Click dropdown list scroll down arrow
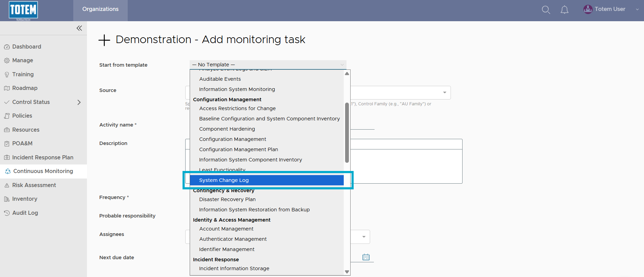This screenshot has height=277, width=644. tap(347, 272)
